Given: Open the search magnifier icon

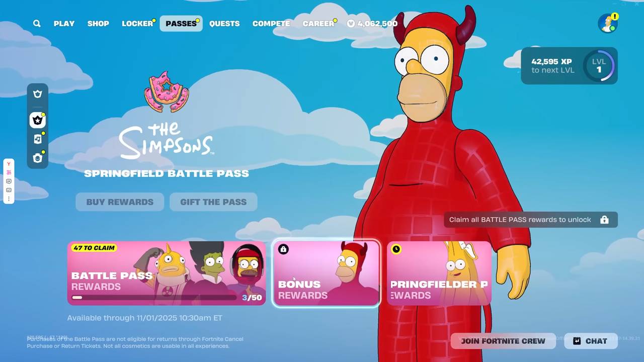Looking at the screenshot, I should click(x=37, y=24).
